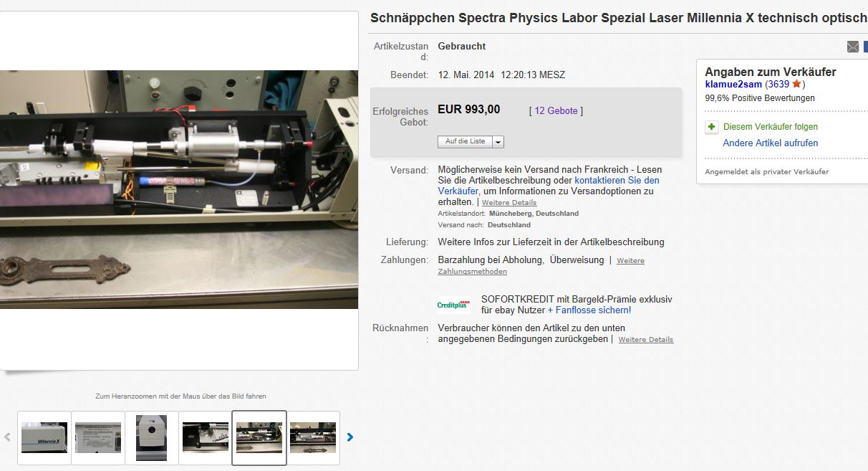
Task: Open the '12 Gebote' bid history link
Action: tap(556, 110)
